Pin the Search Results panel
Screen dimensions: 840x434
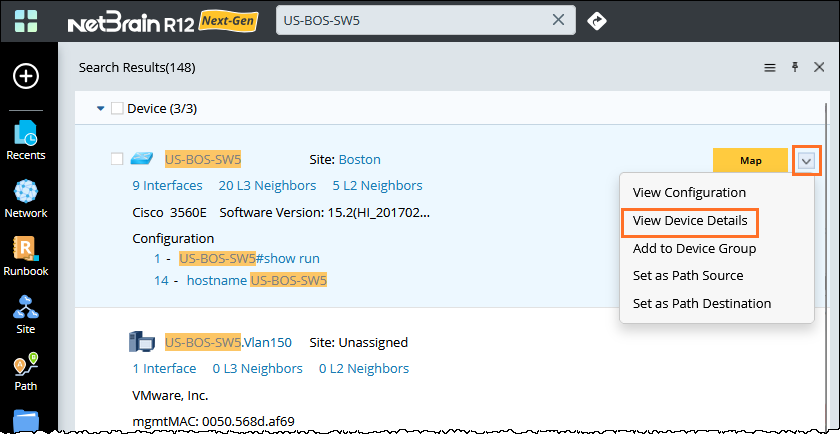(795, 67)
